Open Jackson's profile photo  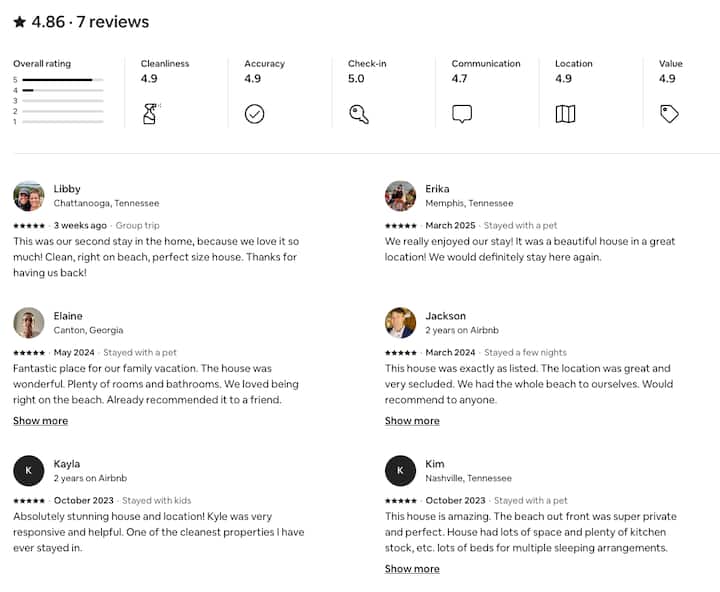[400, 323]
